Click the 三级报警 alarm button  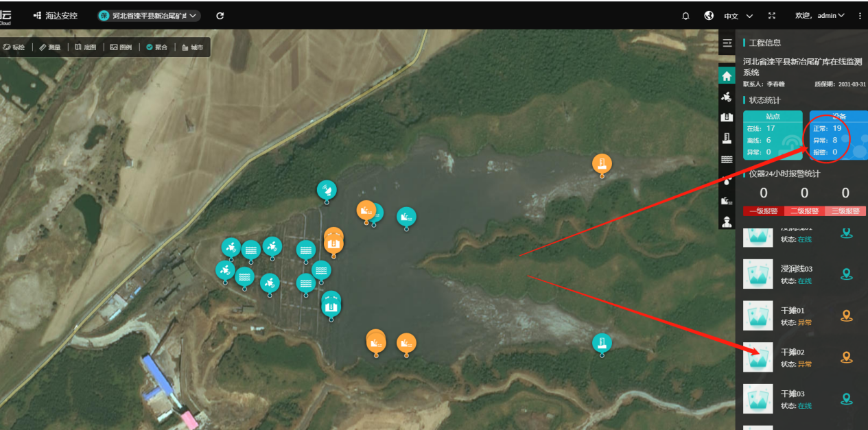click(x=845, y=211)
